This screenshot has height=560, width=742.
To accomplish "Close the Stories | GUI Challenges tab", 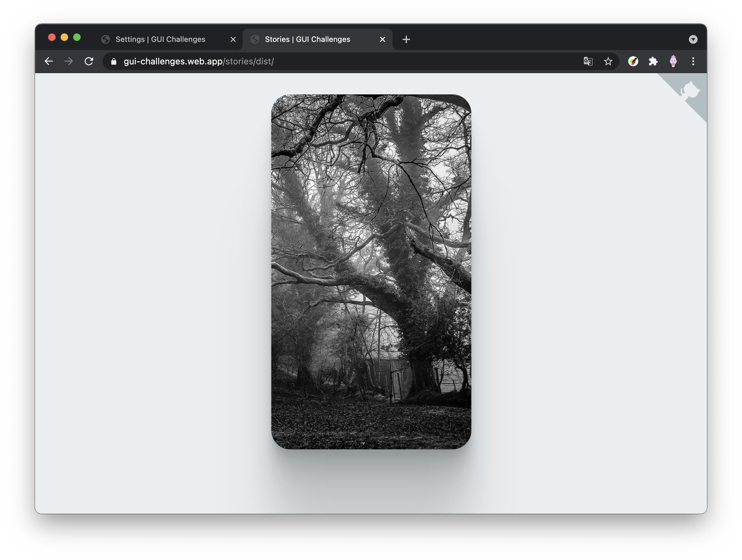I will [x=382, y=40].
